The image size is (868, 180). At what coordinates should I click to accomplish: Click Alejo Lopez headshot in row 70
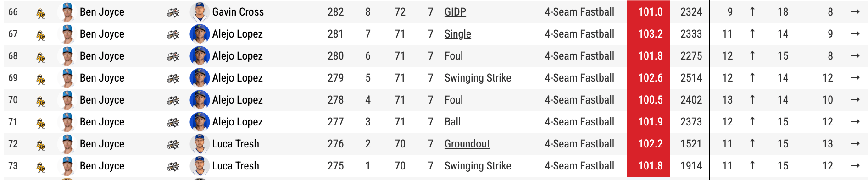[x=200, y=100]
